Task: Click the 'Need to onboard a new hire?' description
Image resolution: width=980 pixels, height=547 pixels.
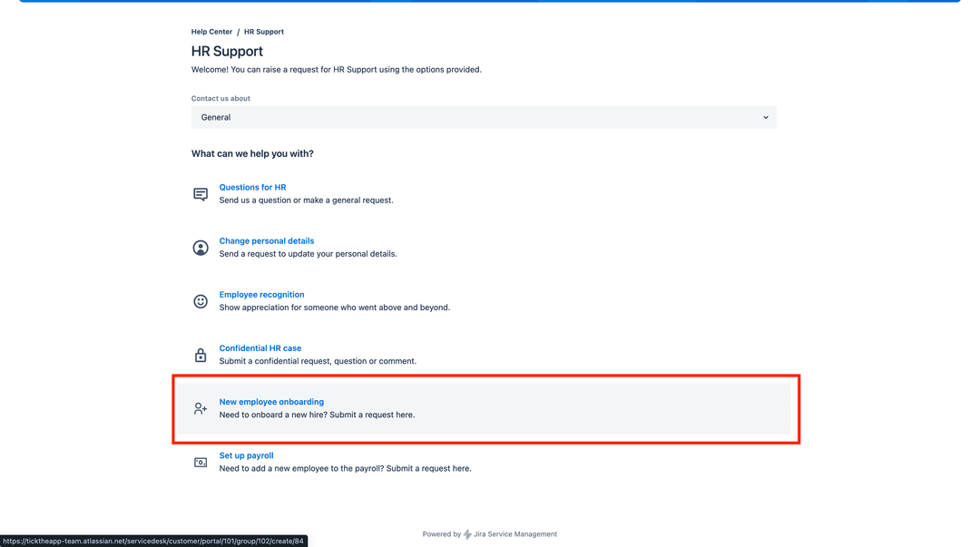Action: (x=317, y=415)
